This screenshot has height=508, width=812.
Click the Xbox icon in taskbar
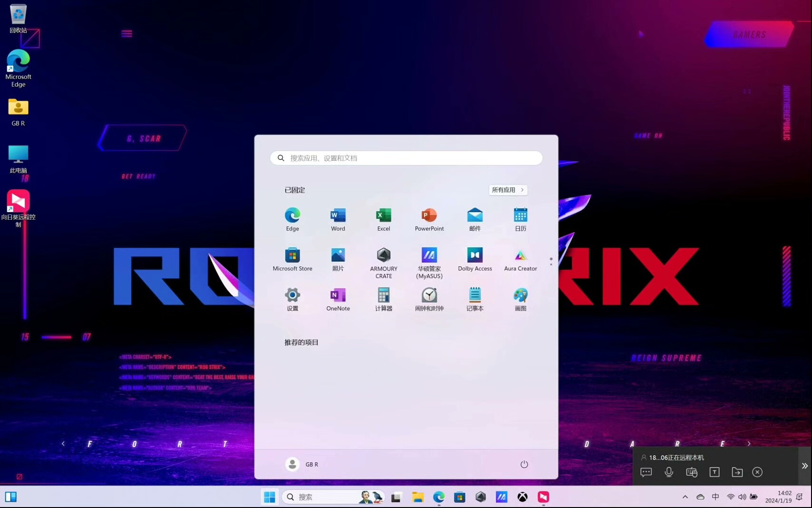tap(522, 497)
